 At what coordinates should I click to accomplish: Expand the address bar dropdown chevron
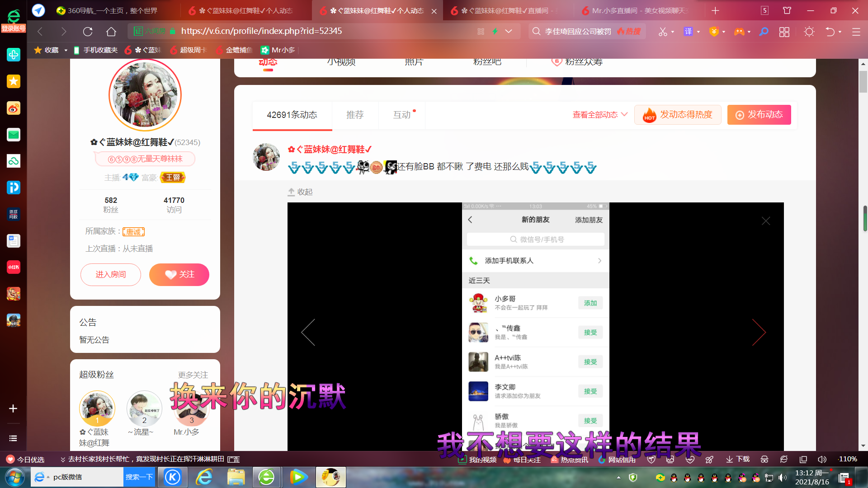[509, 31]
